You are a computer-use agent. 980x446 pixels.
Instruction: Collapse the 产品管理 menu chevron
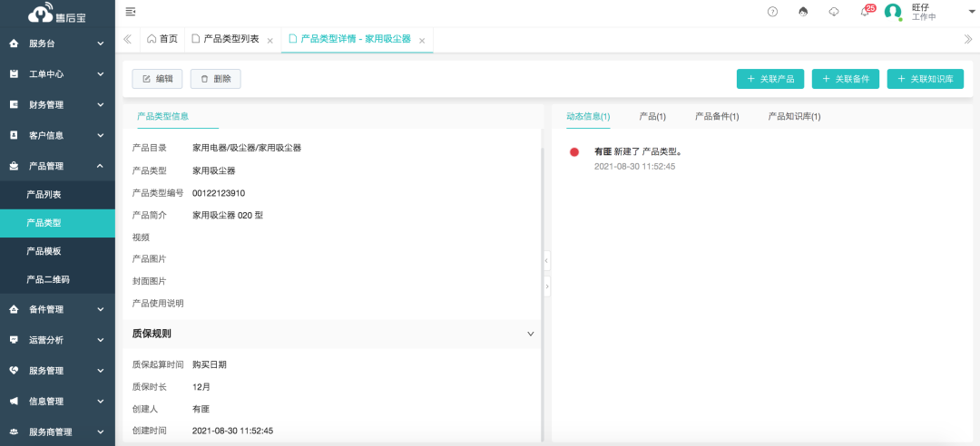tap(100, 166)
